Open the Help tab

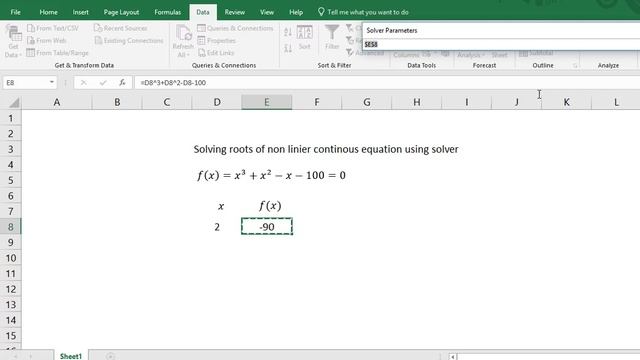296,12
